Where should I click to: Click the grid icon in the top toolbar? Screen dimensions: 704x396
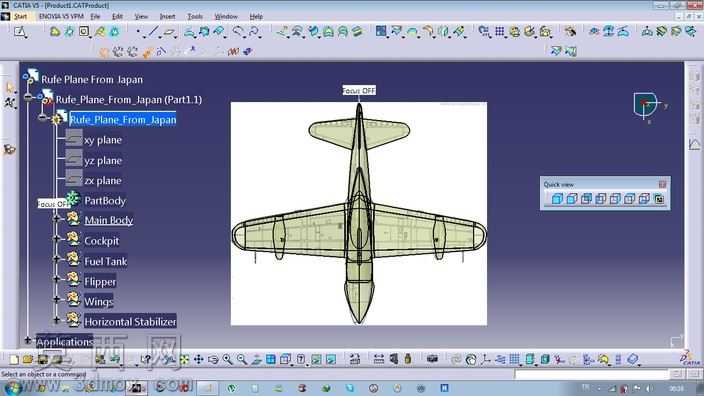(500, 31)
